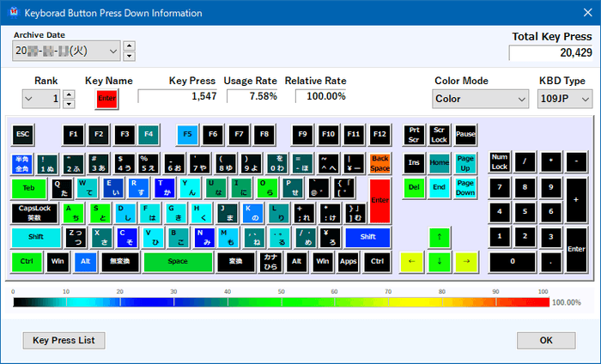Click the ESC key on the keyboard map

tap(23, 135)
